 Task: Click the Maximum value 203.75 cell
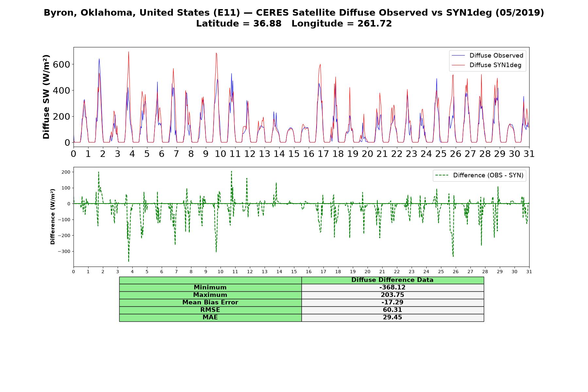[393, 295]
